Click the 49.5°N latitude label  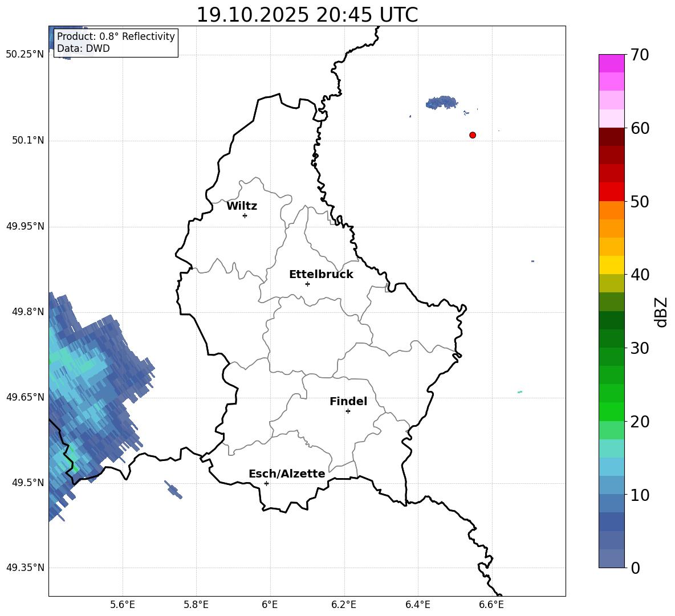point(28,483)
